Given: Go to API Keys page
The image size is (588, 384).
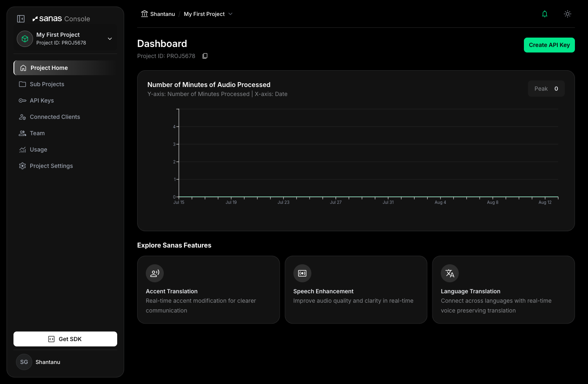Looking at the screenshot, I should pyautogui.click(x=65, y=100).
